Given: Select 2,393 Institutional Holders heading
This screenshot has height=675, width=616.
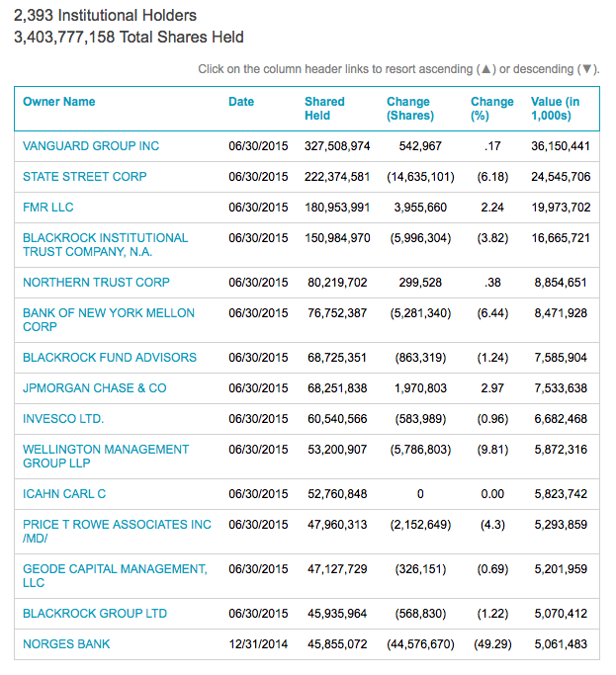Looking at the screenshot, I should click(x=105, y=16).
